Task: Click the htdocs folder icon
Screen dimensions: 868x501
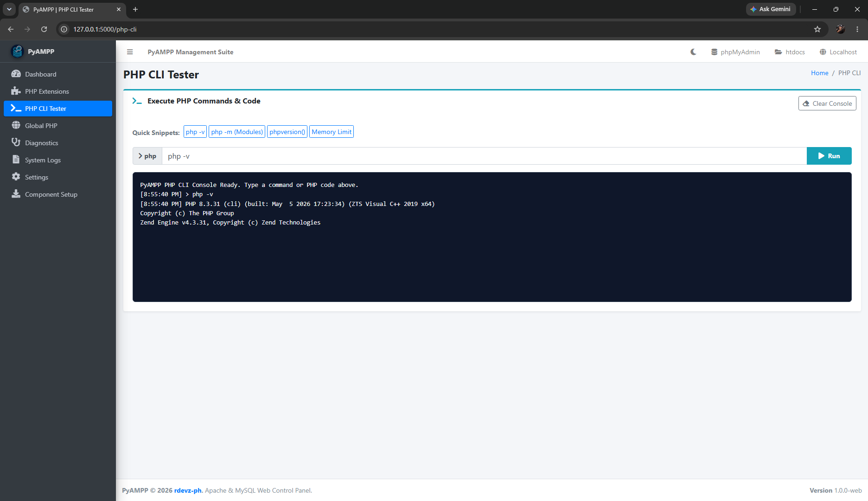Action: [x=779, y=52]
